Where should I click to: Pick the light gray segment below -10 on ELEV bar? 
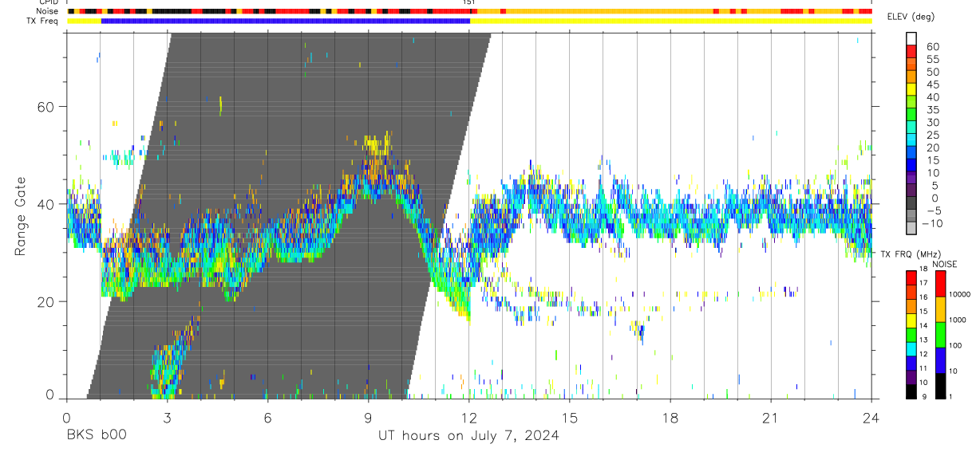point(912,228)
